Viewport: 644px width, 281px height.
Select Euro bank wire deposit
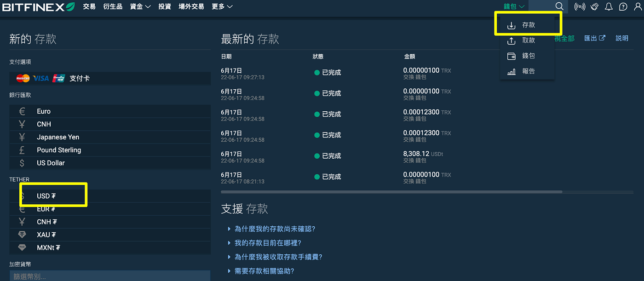click(110, 111)
